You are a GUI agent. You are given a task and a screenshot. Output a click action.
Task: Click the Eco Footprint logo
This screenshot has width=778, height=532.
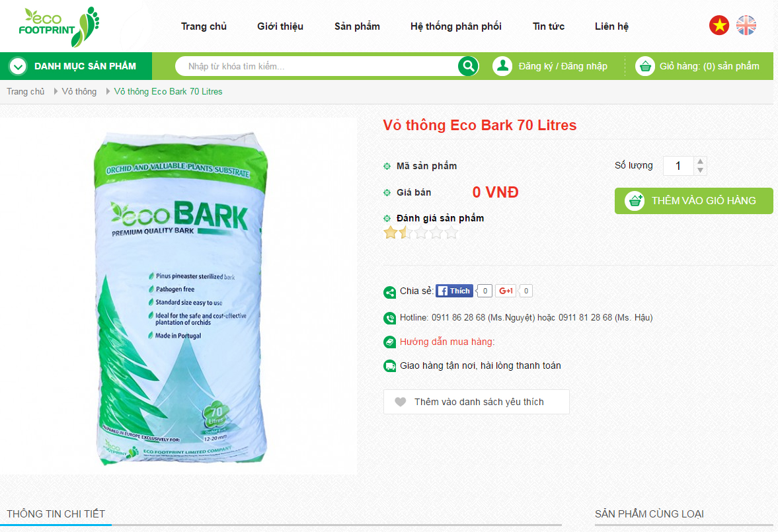coord(59,26)
